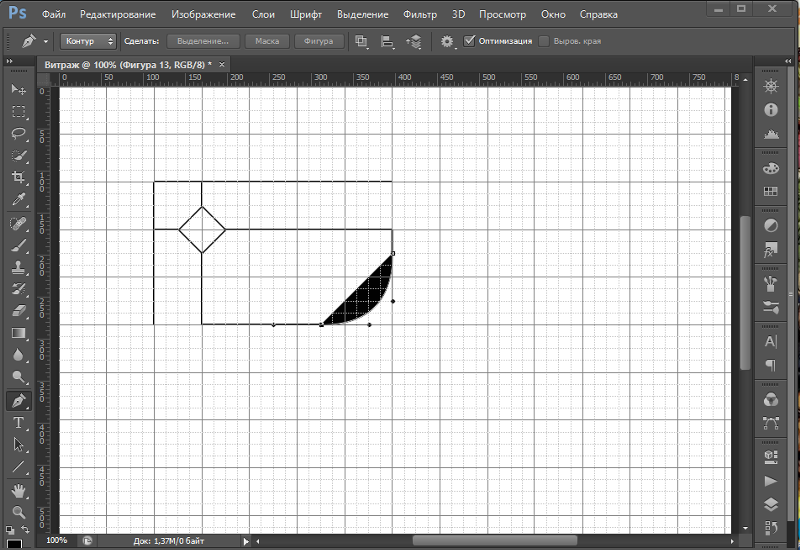800x550 pixels.
Task: Open the Layers panel icon
Action: tap(771, 506)
